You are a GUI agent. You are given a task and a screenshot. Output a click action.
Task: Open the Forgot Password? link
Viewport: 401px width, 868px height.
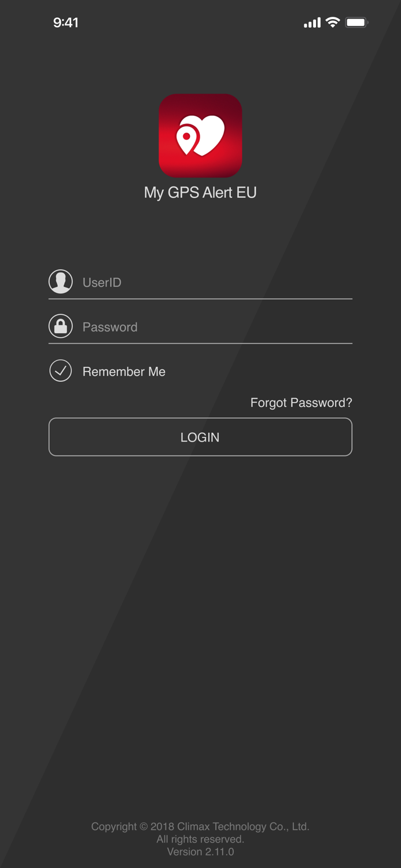(301, 403)
